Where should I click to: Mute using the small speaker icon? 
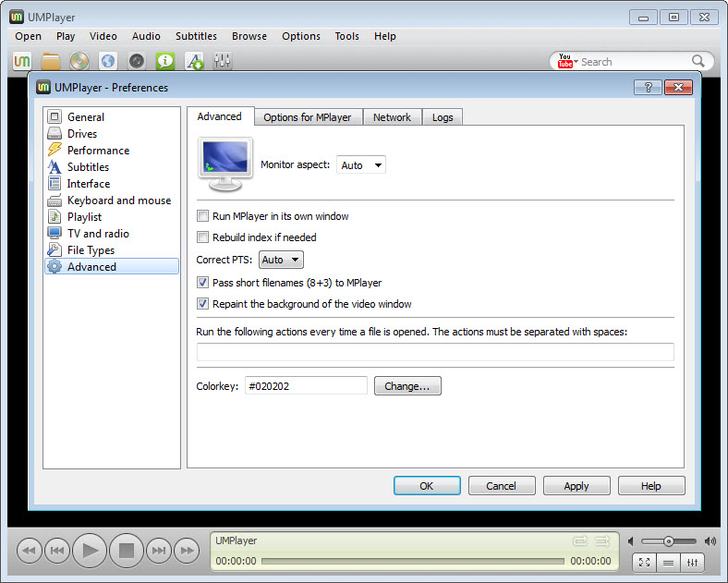631,541
